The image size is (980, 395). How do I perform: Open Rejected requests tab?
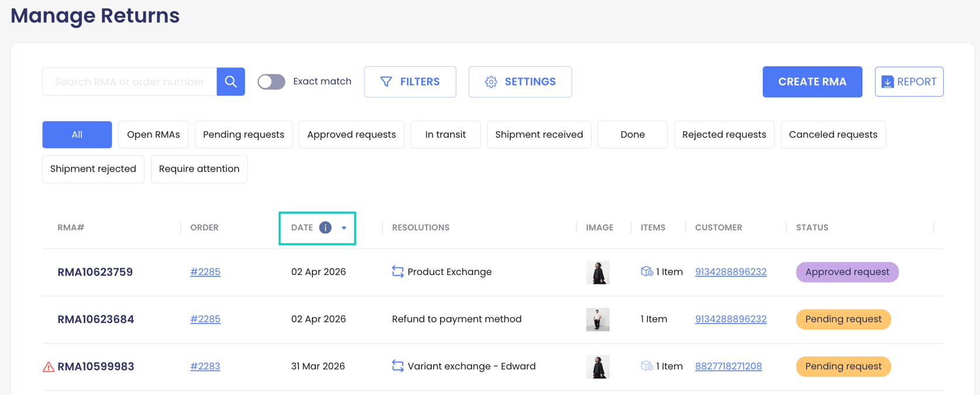(724, 135)
